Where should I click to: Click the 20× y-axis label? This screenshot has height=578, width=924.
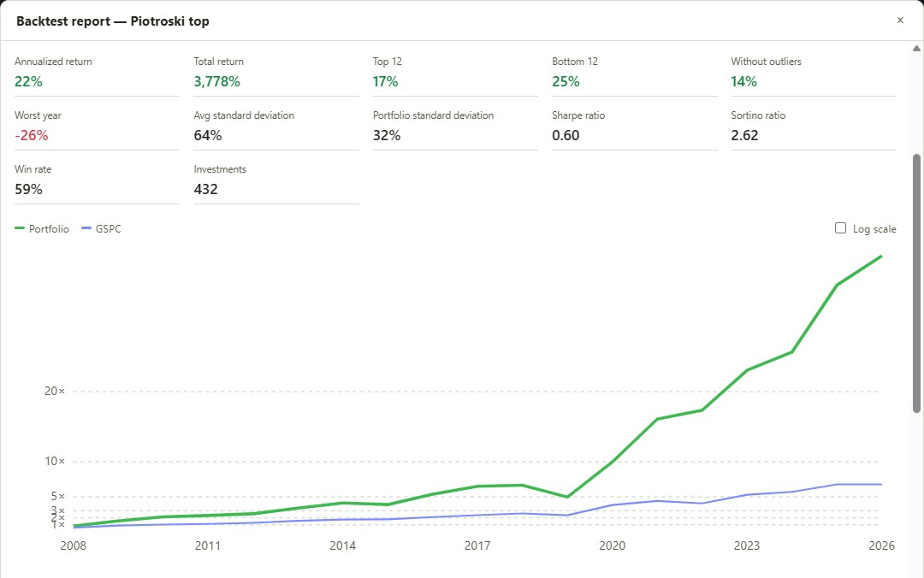pyautogui.click(x=55, y=392)
